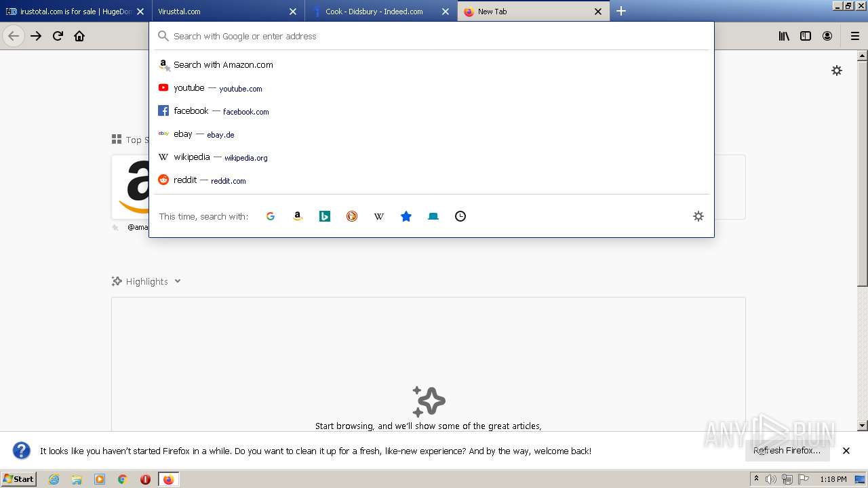Open search settings gear in dropdown
This screenshot has height=488, width=868.
click(698, 216)
